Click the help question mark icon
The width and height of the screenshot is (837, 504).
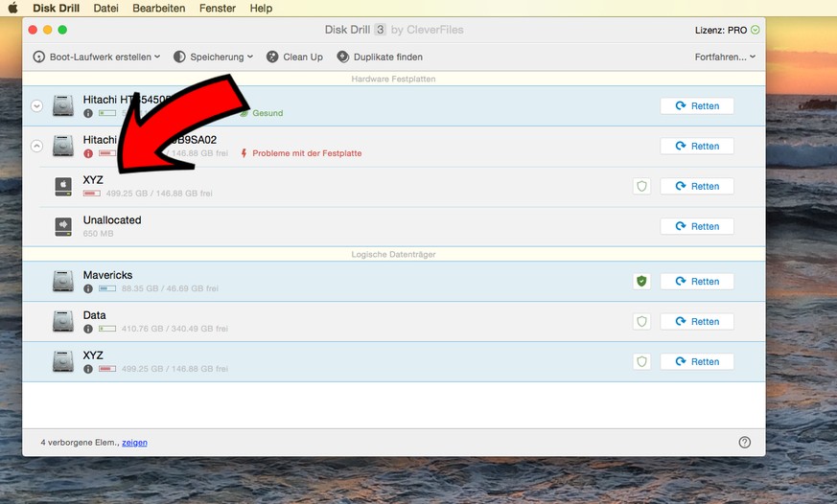coord(745,442)
